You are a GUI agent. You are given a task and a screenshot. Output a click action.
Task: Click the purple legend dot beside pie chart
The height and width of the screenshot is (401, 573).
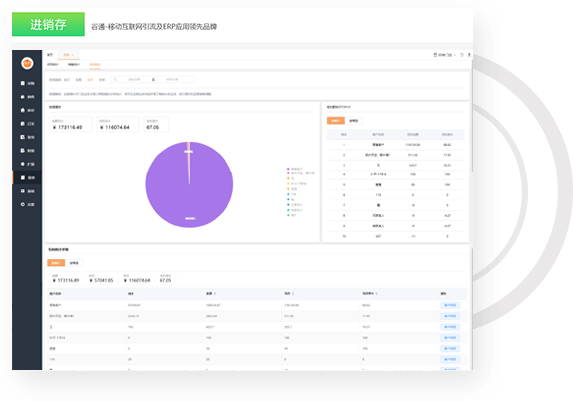point(288,169)
